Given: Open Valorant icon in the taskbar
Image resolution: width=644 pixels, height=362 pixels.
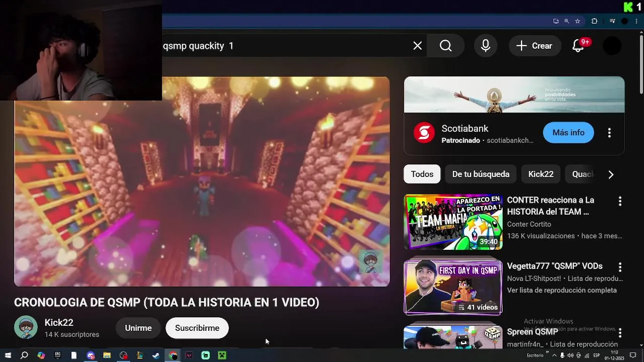Looking at the screenshot, I should [189, 355].
